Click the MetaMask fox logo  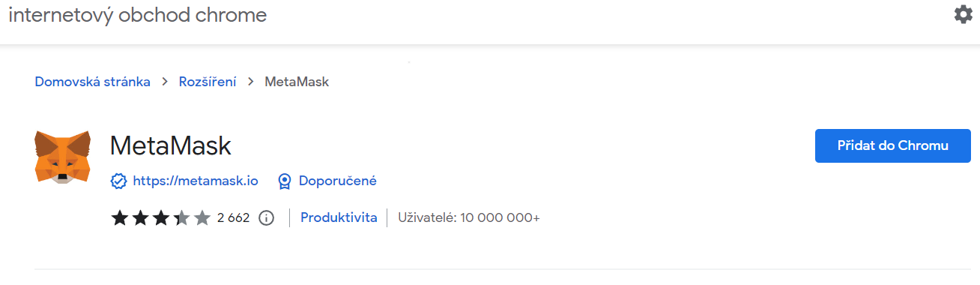[x=62, y=156]
